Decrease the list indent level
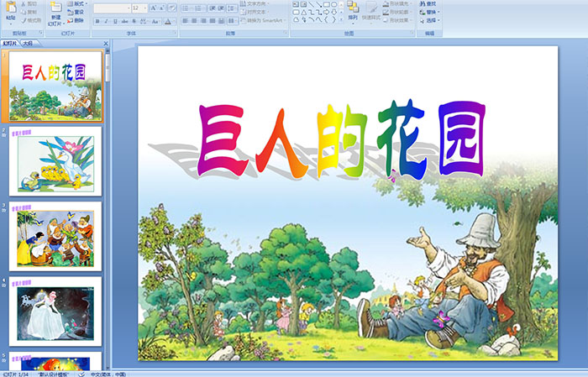This screenshot has height=377, width=588. coord(213,8)
